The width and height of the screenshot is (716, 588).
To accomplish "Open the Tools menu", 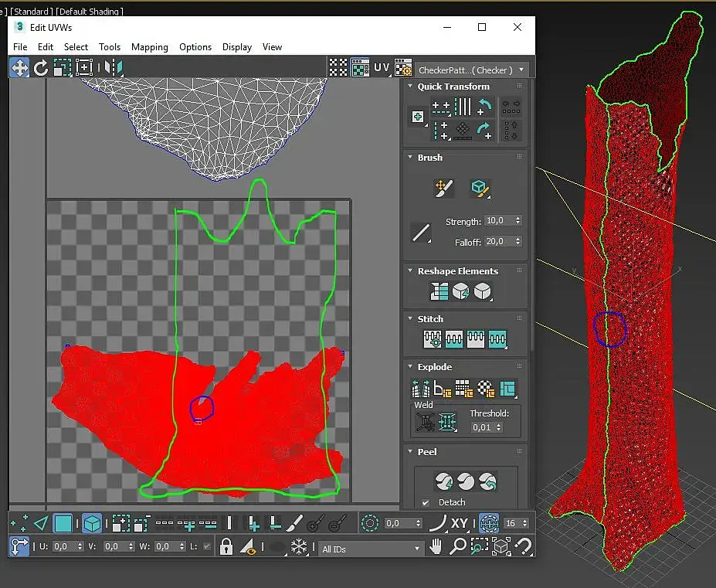I will [x=110, y=47].
